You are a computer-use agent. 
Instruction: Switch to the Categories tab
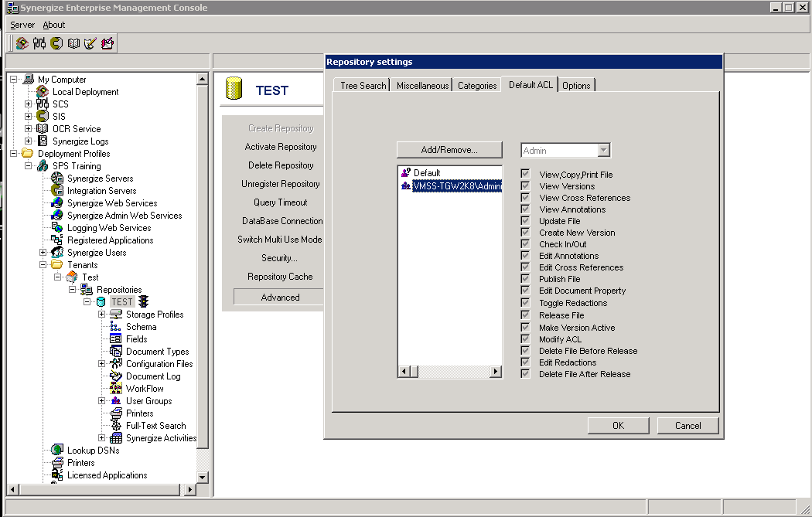click(x=477, y=85)
